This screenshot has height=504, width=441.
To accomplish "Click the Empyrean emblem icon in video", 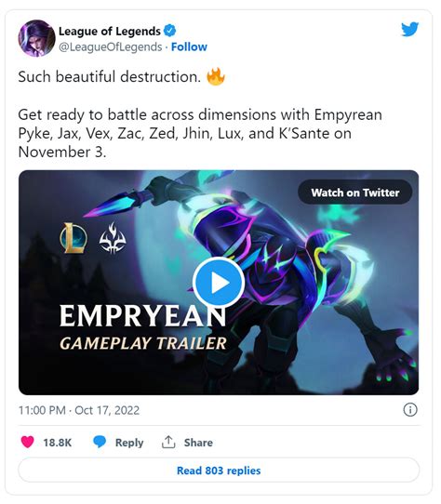I will pos(113,238).
